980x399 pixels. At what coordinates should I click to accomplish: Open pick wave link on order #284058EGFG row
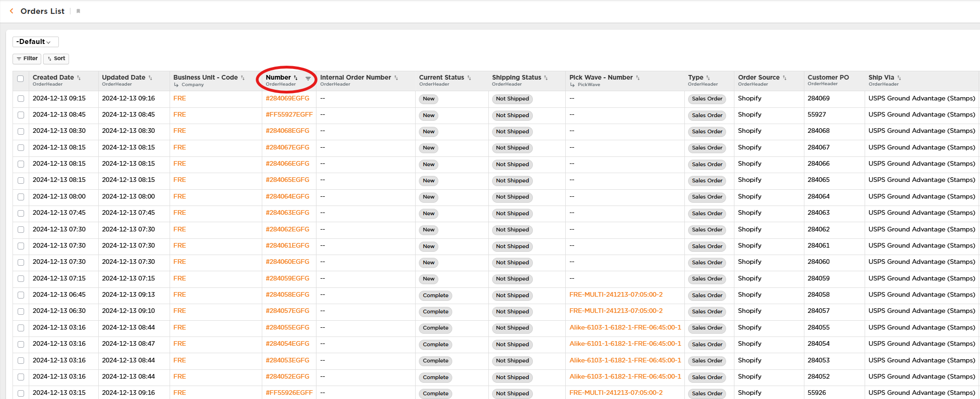(x=616, y=295)
